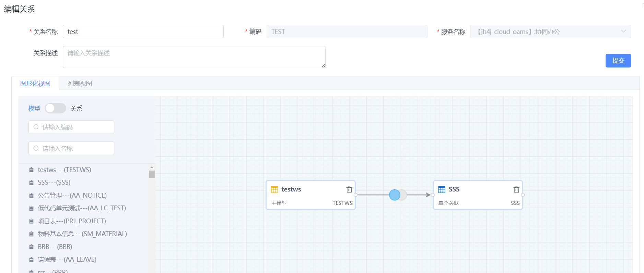Click the document icon beside 公告管理
644x273 pixels.
click(31, 196)
